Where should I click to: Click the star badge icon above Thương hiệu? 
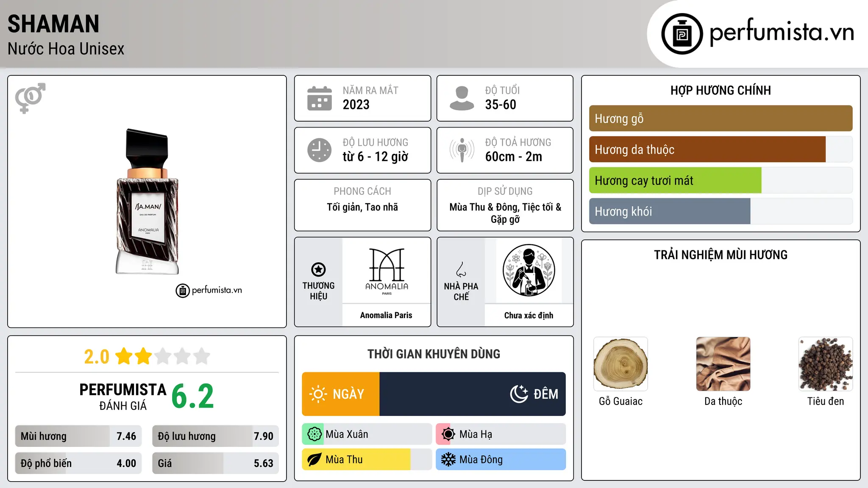318,269
